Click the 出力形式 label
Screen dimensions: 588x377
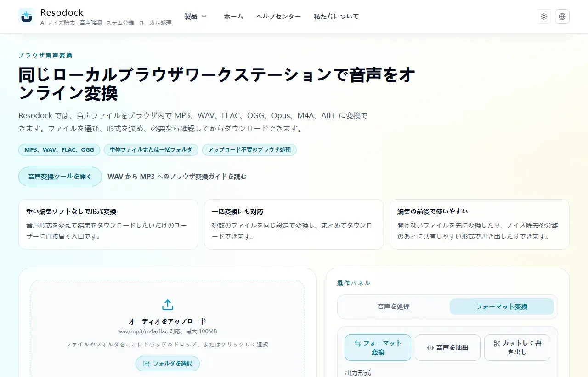point(358,373)
